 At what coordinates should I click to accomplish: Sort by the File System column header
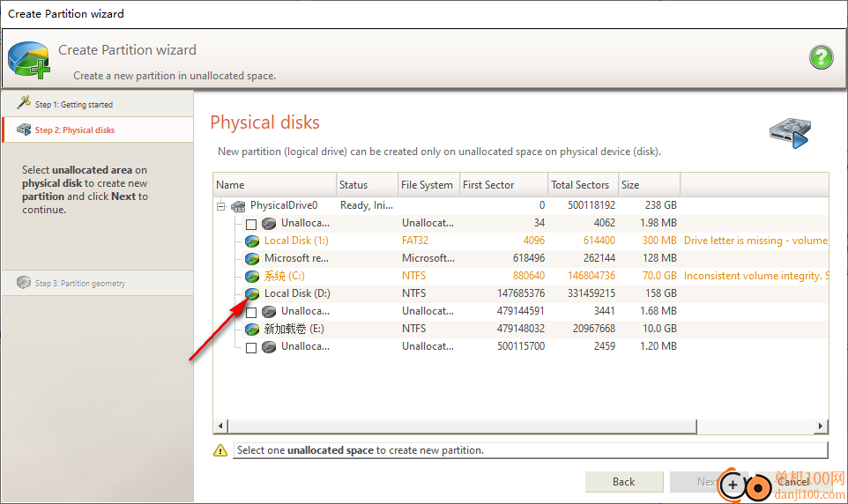(x=429, y=185)
